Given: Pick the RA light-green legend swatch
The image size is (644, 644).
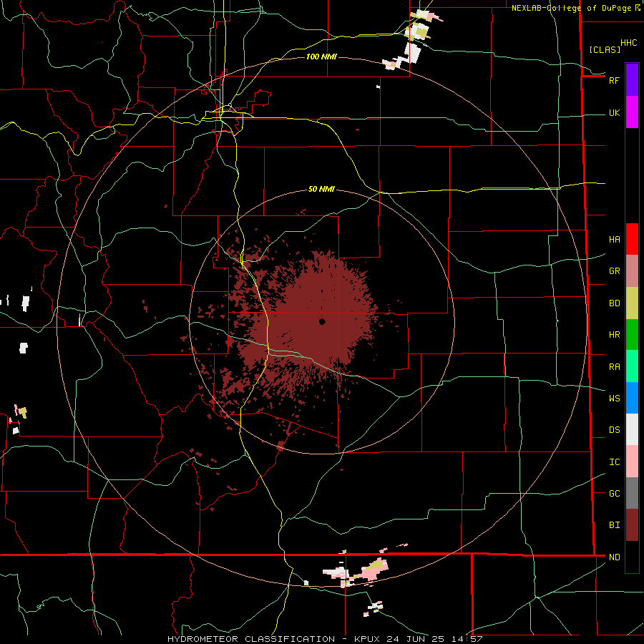Looking at the screenshot, I should [x=632, y=366].
